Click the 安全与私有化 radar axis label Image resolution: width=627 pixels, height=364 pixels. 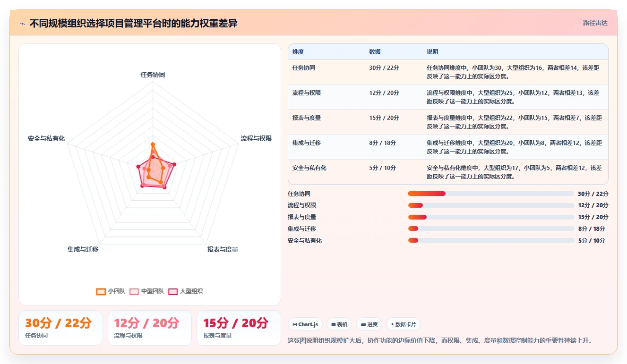pyautogui.click(x=46, y=138)
